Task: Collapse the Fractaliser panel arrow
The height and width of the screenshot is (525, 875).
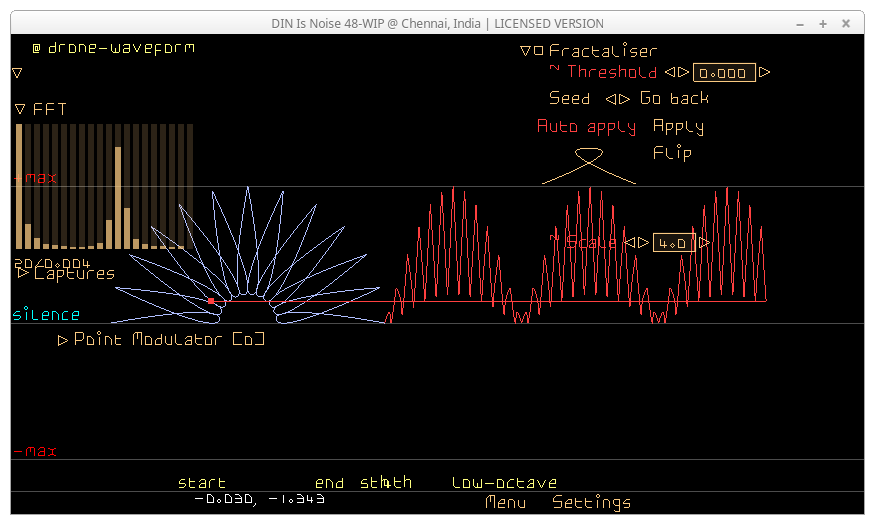Action: (526, 51)
